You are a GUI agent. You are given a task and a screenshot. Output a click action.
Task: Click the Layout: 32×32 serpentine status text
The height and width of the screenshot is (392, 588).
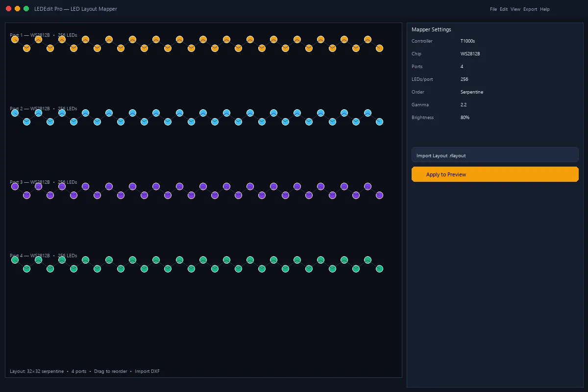(37, 371)
